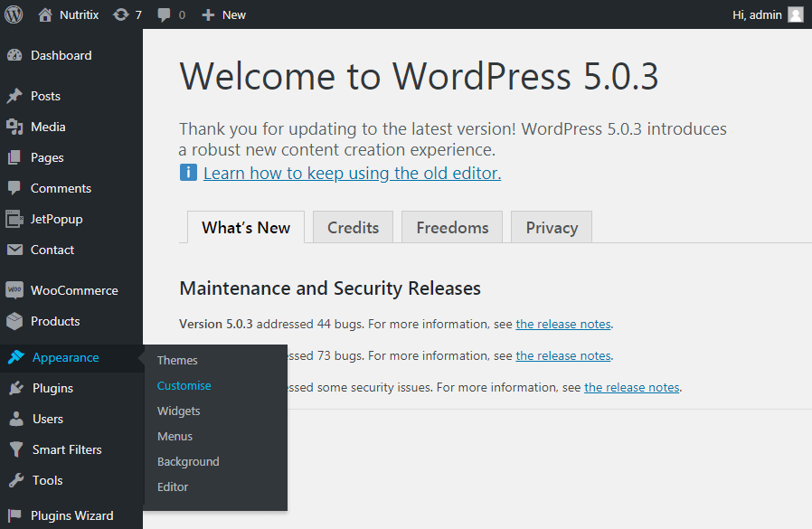
Task: Click the Plugins plug icon
Action: coord(16,388)
